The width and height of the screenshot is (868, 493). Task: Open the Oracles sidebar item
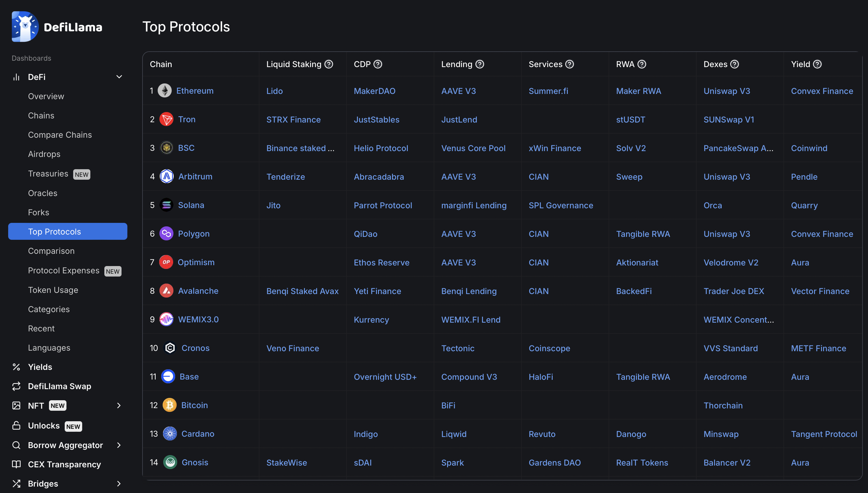pyautogui.click(x=43, y=193)
